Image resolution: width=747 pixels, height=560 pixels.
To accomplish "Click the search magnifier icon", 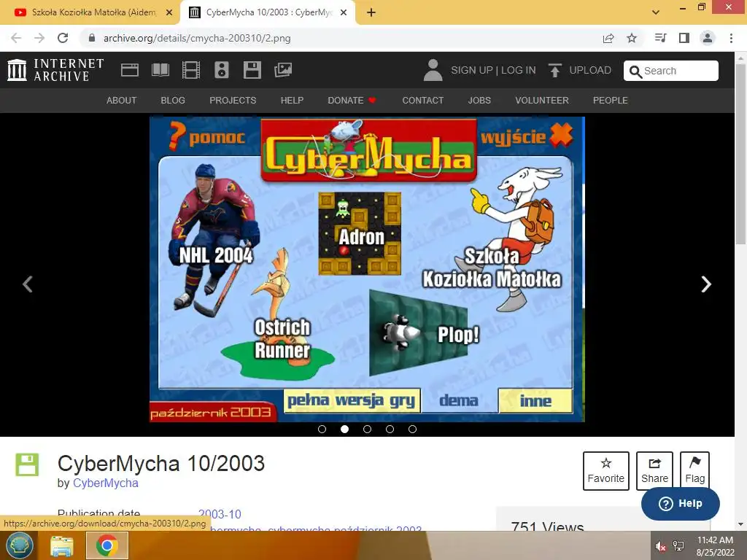I will 635,71.
